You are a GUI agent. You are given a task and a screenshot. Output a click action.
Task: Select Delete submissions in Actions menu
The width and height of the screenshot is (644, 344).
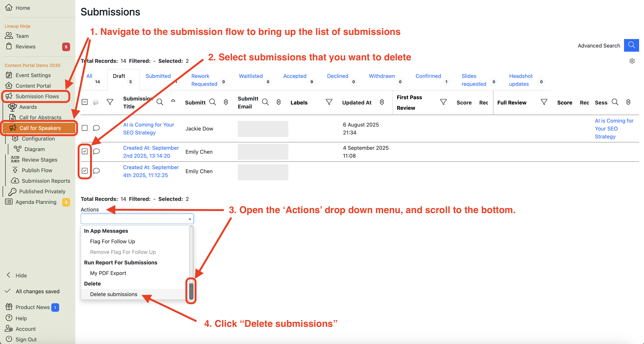(x=113, y=294)
